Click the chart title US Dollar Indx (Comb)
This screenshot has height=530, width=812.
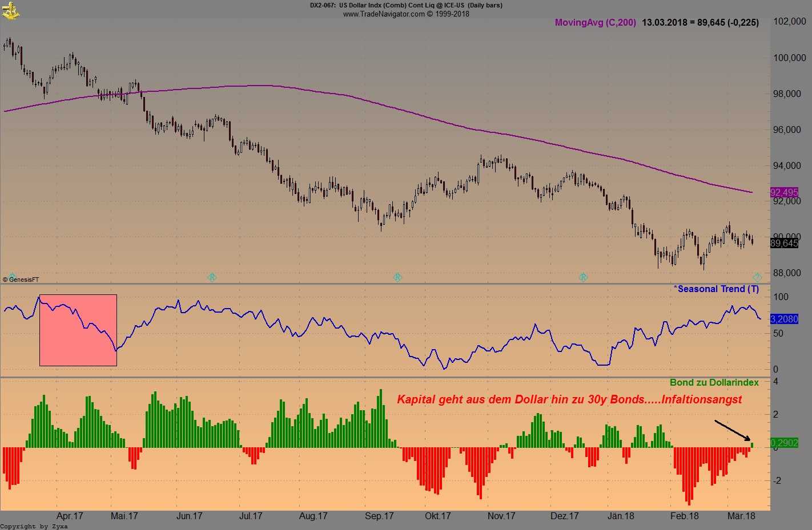tap(373, 5)
